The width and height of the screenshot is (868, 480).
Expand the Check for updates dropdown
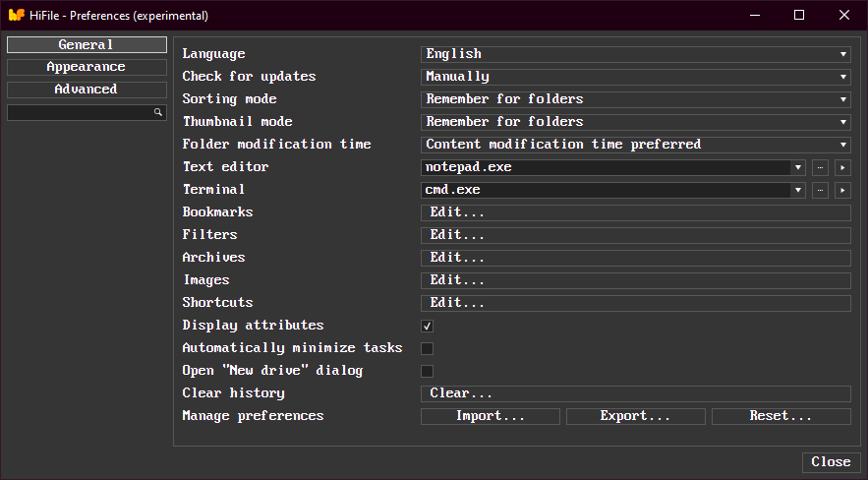pos(635,77)
